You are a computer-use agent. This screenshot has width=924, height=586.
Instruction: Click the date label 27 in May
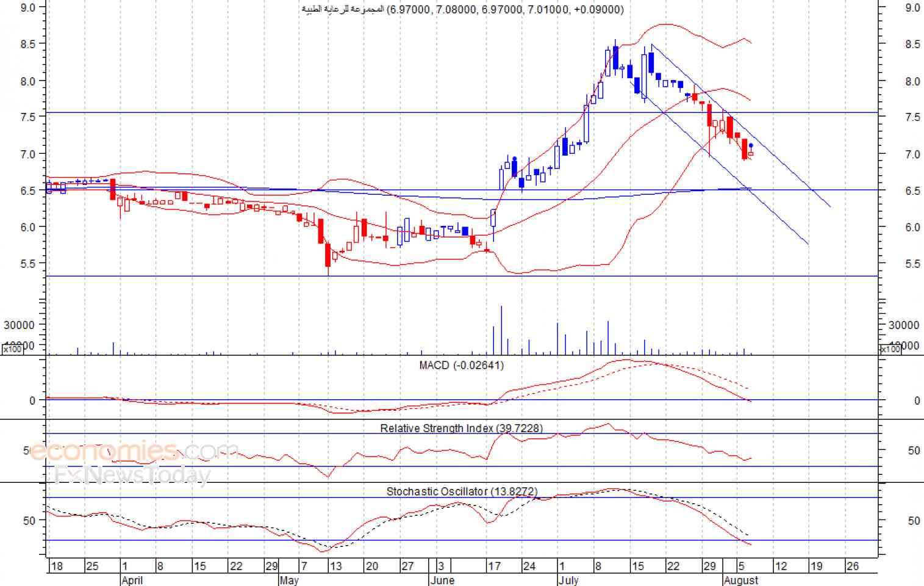407,566
